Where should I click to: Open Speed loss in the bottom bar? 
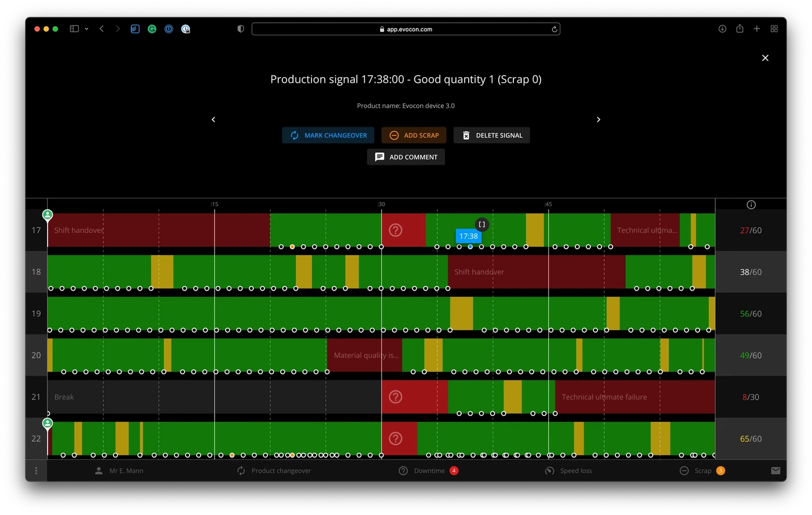tap(568, 471)
